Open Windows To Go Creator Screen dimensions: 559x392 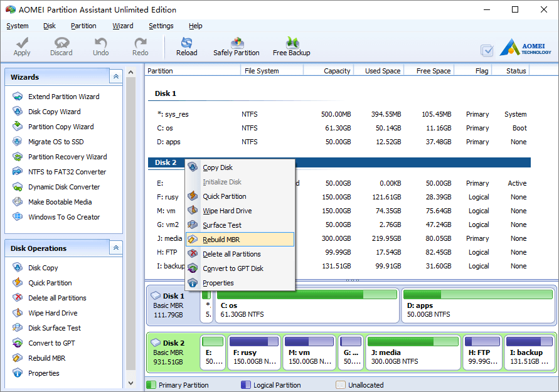pyautogui.click(x=64, y=216)
